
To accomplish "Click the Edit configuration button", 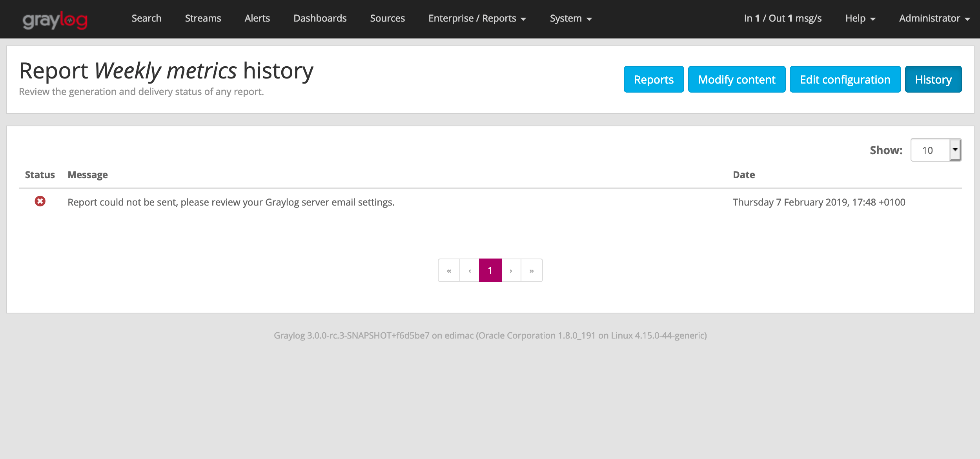I will click(x=845, y=79).
